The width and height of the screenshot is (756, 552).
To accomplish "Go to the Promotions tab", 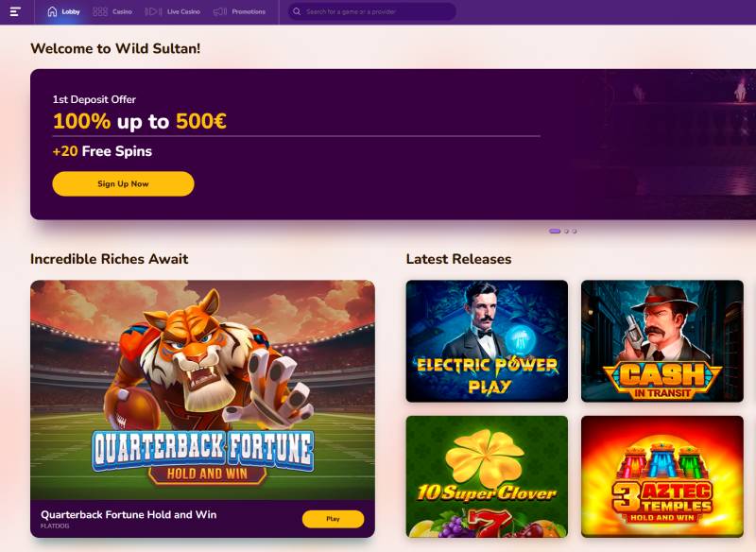I will [x=249, y=12].
